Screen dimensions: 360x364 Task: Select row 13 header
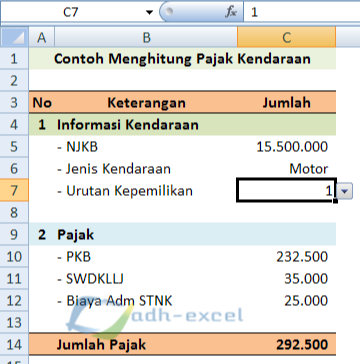click(x=14, y=323)
